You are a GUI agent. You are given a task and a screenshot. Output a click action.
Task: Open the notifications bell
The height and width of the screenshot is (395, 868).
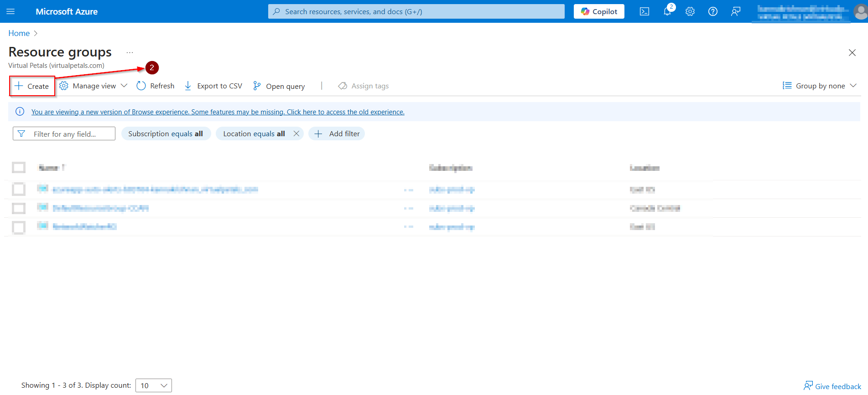667,11
